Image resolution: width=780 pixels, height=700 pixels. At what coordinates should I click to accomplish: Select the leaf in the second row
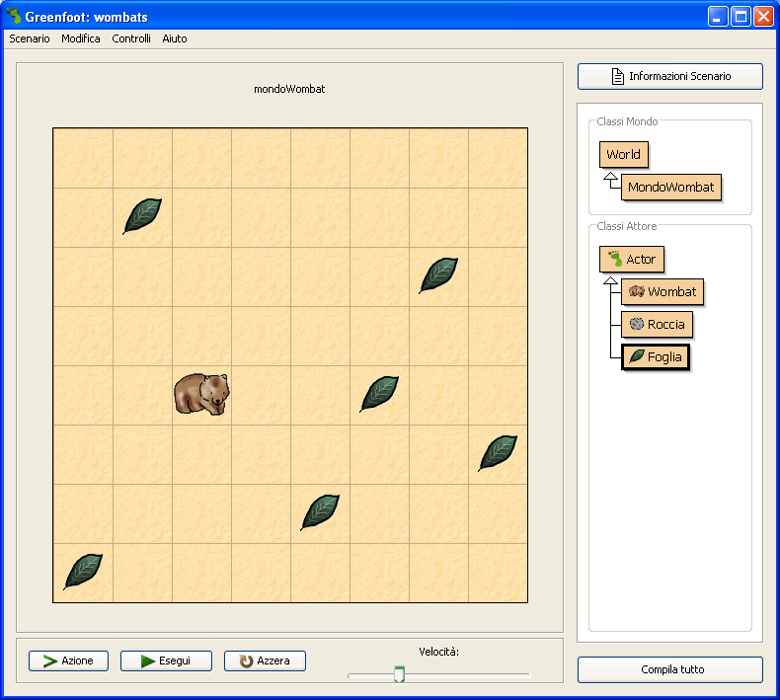click(142, 216)
